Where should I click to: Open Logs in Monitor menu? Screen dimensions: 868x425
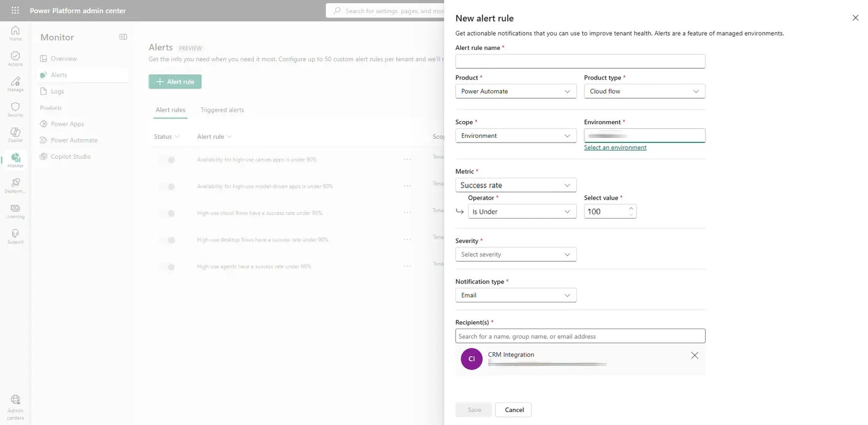click(x=83, y=91)
